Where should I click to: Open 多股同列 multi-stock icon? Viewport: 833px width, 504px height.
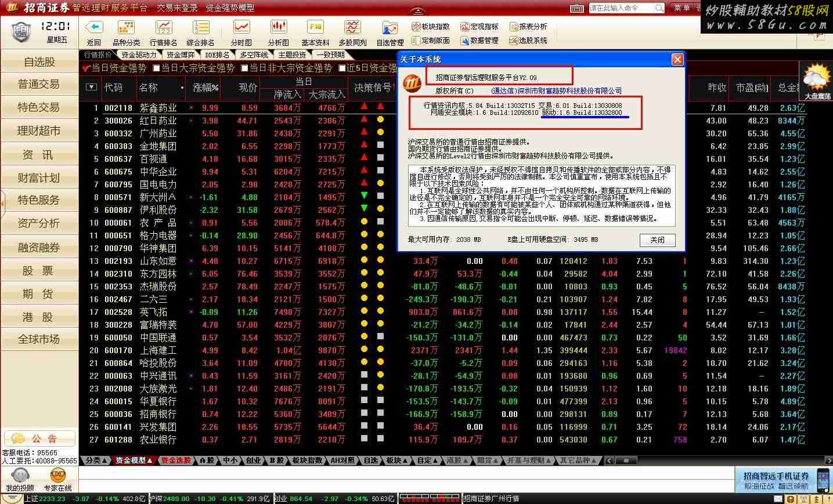[352, 27]
